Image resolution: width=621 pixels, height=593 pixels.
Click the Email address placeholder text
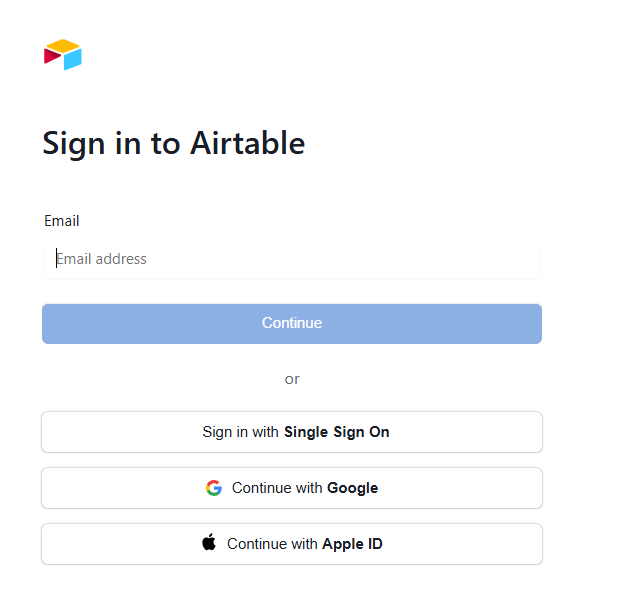(x=101, y=259)
